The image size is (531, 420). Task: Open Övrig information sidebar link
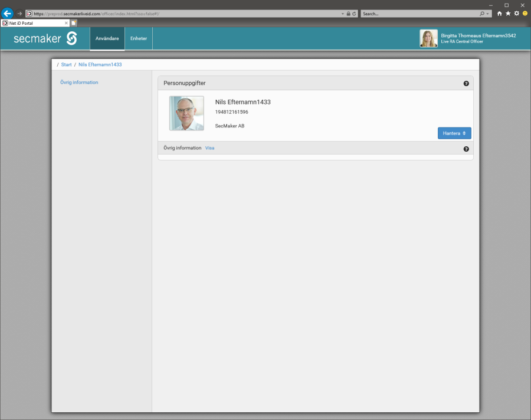pyautogui.click(x=79, y=83)
